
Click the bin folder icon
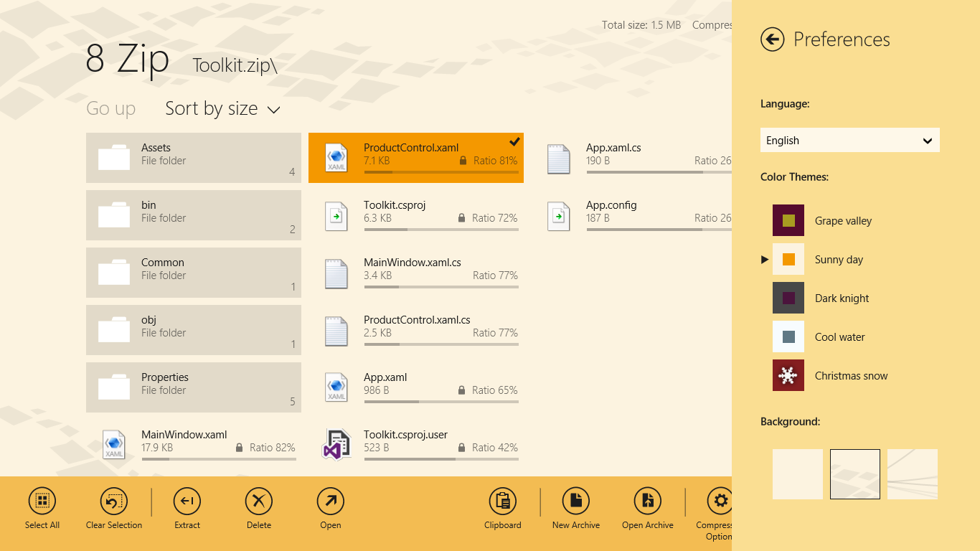coord(114,215)
